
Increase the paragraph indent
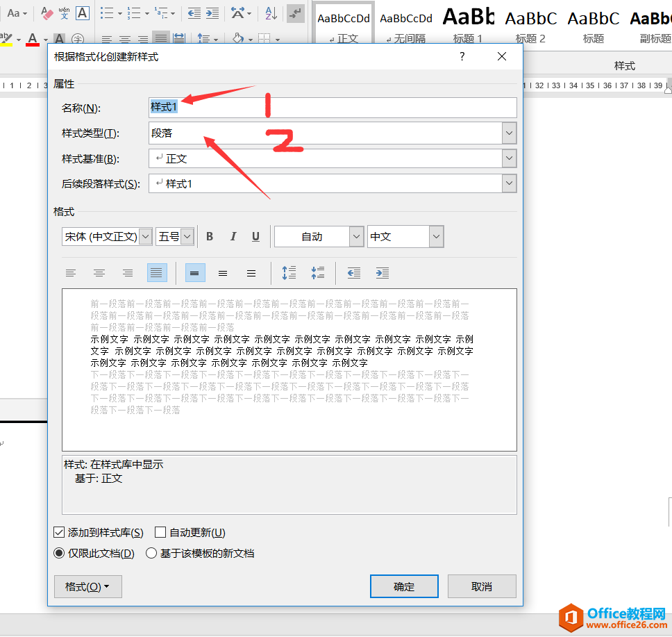coord(382,272)
